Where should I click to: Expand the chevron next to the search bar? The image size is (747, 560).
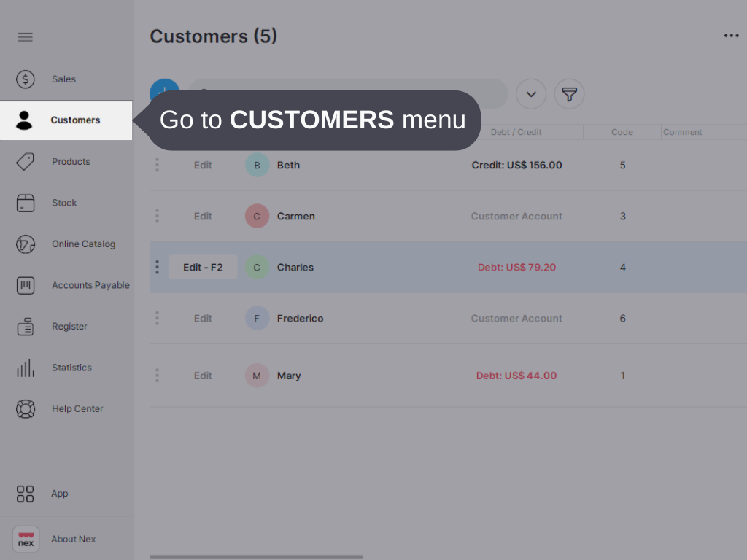click(x=531, y=93)
